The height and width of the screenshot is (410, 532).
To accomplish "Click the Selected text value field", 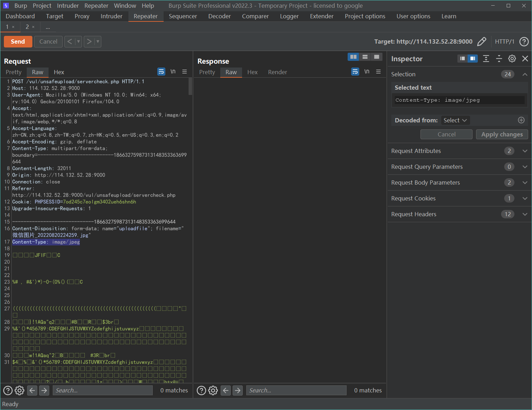I will tap(460, 100).
